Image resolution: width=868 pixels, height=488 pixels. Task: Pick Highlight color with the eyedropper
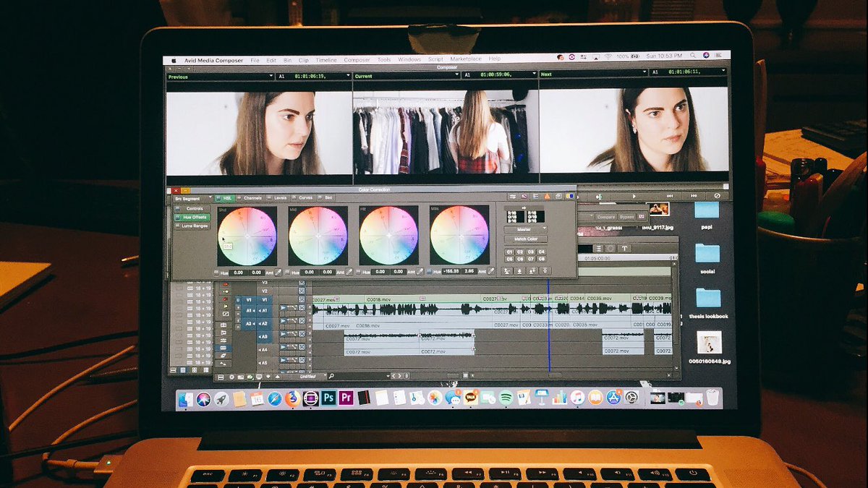(x=420, y=272)
